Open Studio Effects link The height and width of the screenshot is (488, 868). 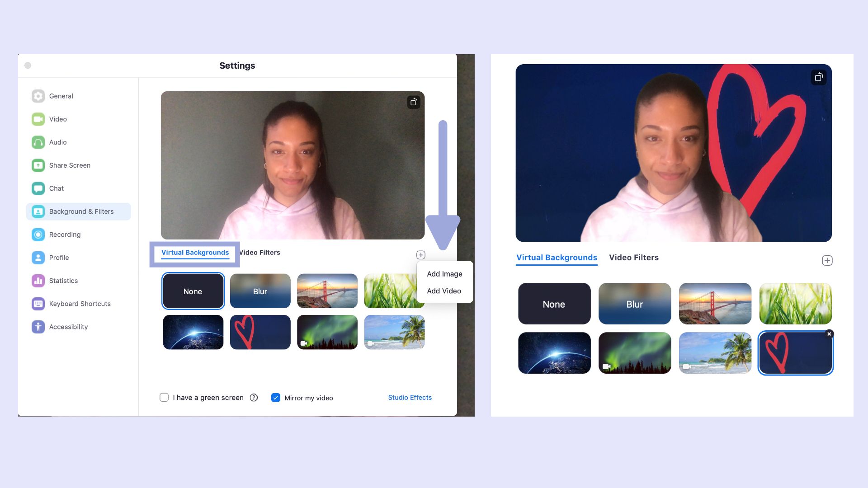[410, 398]
